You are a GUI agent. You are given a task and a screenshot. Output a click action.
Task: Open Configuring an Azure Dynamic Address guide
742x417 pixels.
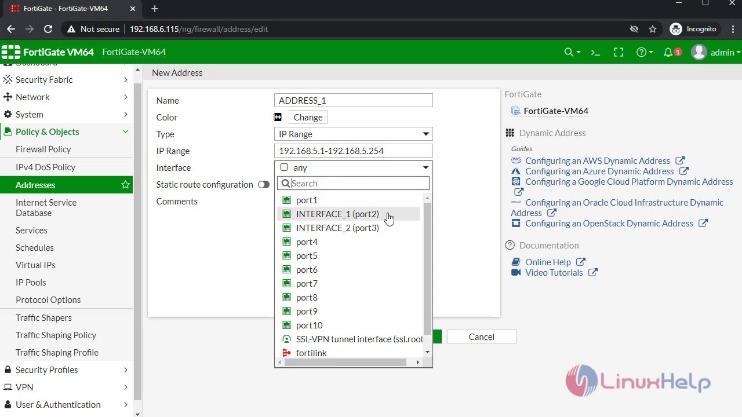(600, 171)
